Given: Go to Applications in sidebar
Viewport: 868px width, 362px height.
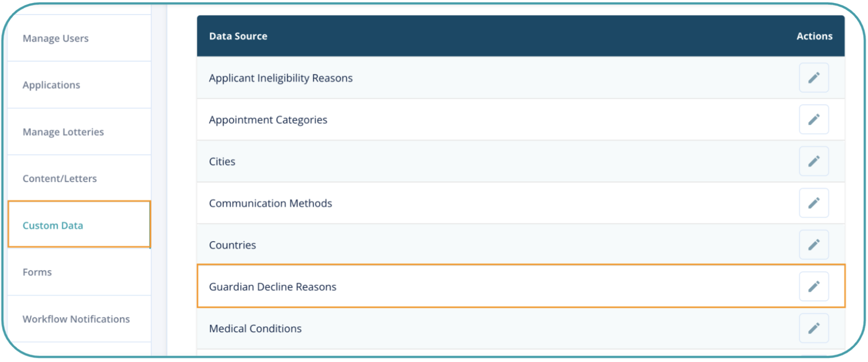Looking at the screenshot, I should click(51, 85).
